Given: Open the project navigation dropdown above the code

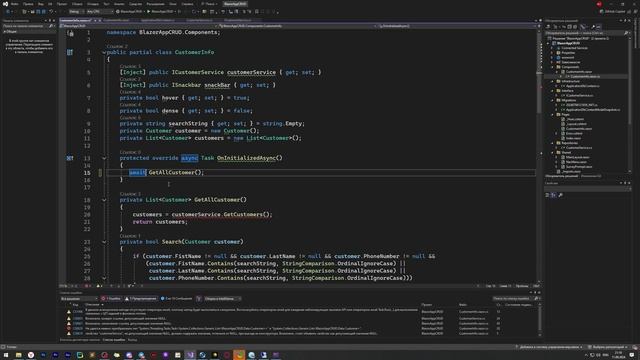Looking at the screenshot, I should click(138, 26).
